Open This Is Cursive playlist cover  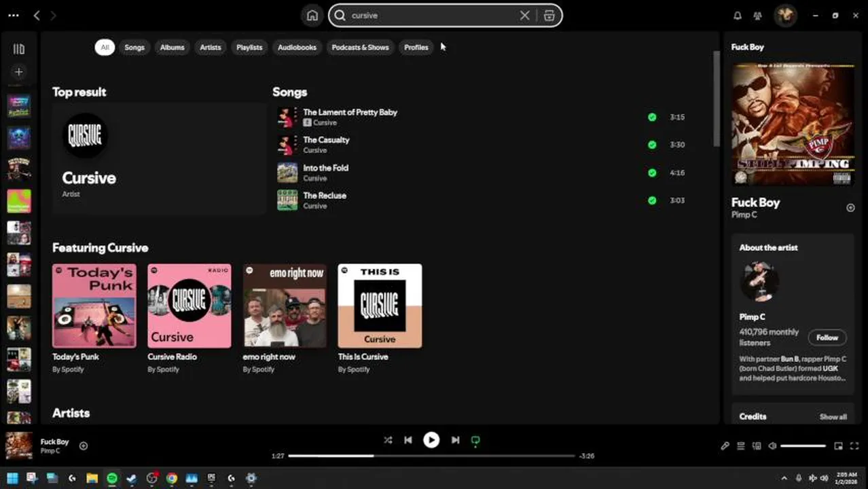tap(380, 306)
